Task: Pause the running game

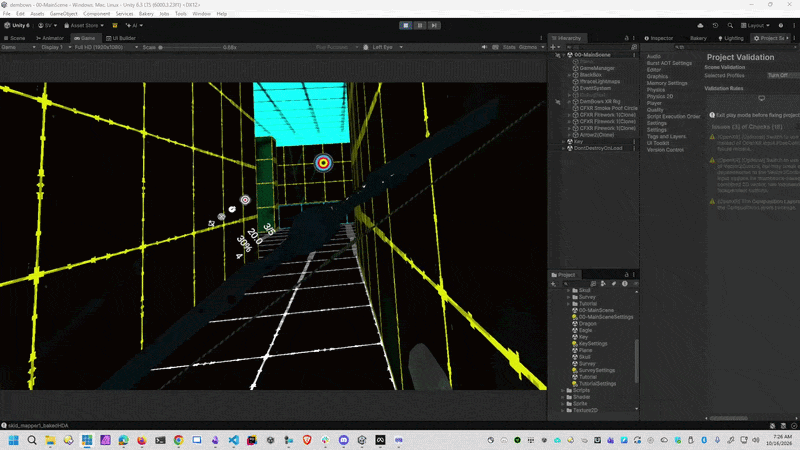Action: pos(420,26)
